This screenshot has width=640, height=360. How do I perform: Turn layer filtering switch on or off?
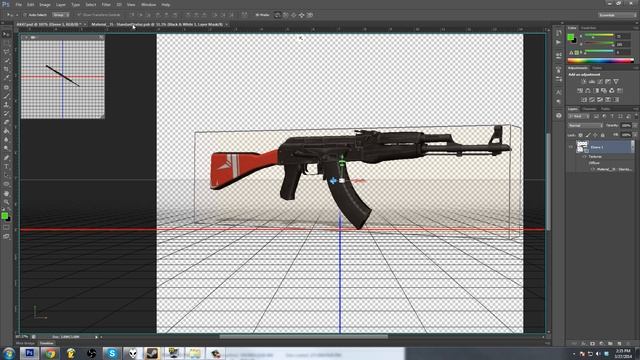636,116
